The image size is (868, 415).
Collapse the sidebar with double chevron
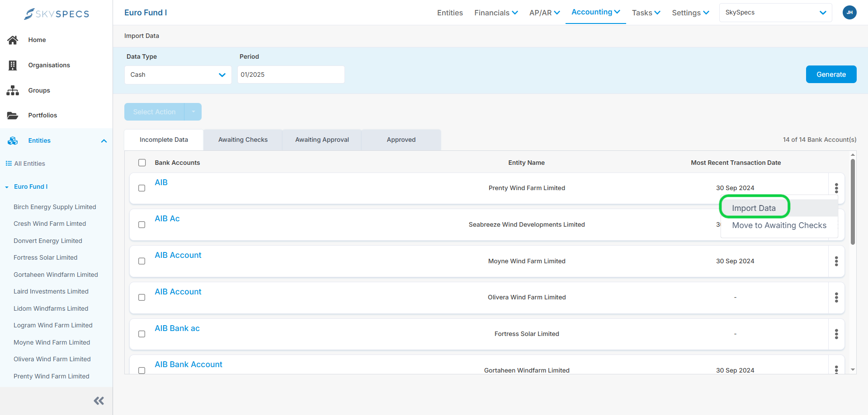[x=99, y=401]
